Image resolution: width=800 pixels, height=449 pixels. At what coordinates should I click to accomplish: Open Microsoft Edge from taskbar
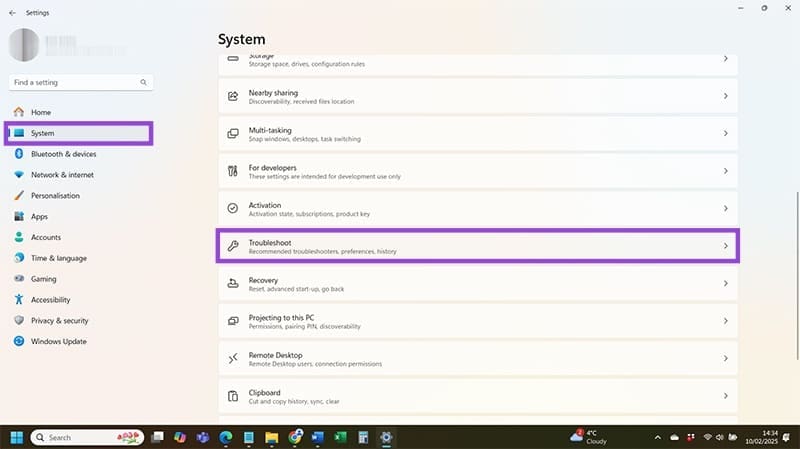(x=226, y=437)
